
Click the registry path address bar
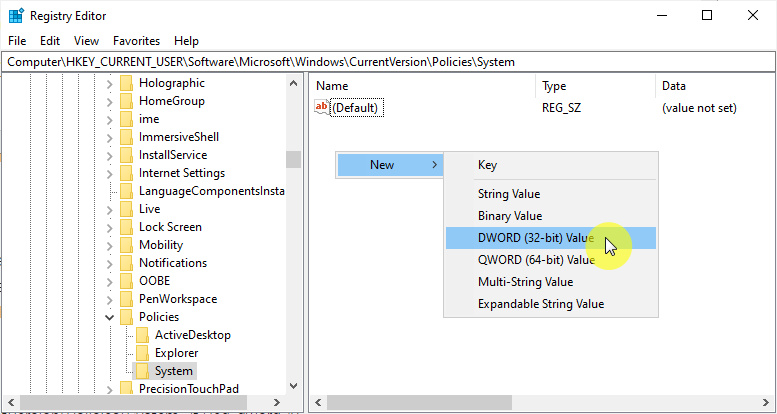coord(388,62)
